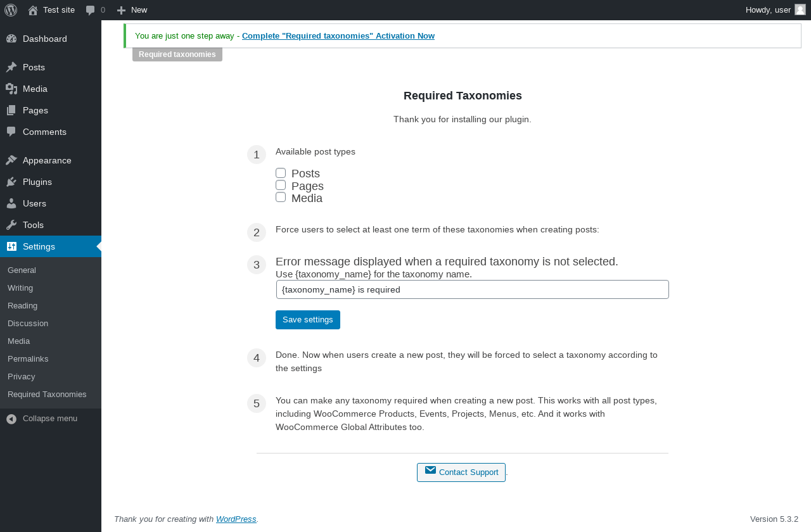This screenshot has height=532, width=811.
Task: Enable the Media post type checkbox
Action: (x=281, y=197)
